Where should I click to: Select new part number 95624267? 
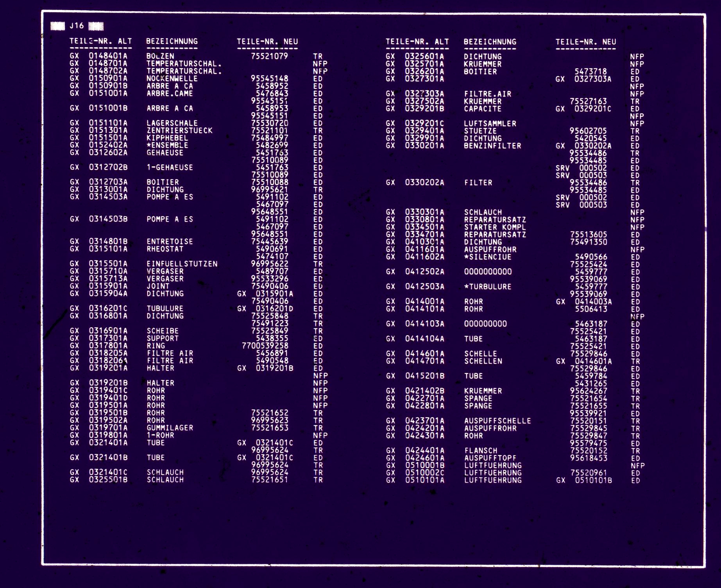click(x=588, y=391)
